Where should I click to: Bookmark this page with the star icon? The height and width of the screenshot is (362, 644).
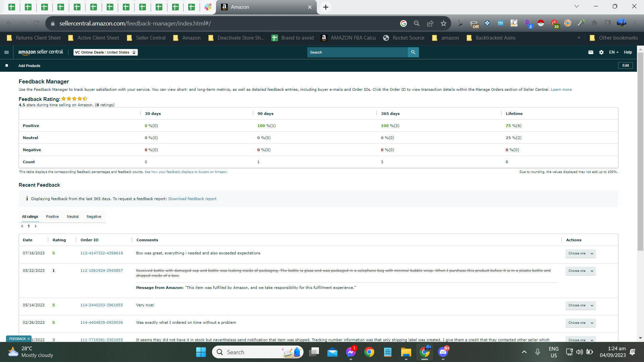pos(443,23)
